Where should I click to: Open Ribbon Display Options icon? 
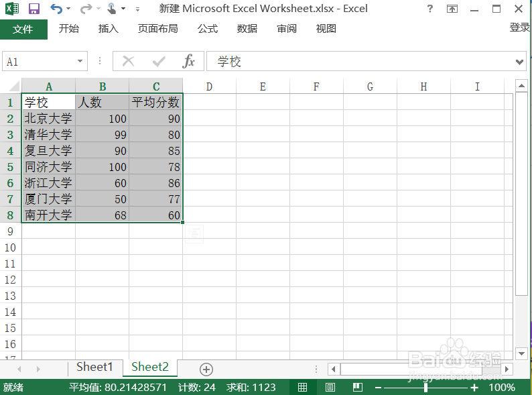pyautogui.click(x=452, y=9)
